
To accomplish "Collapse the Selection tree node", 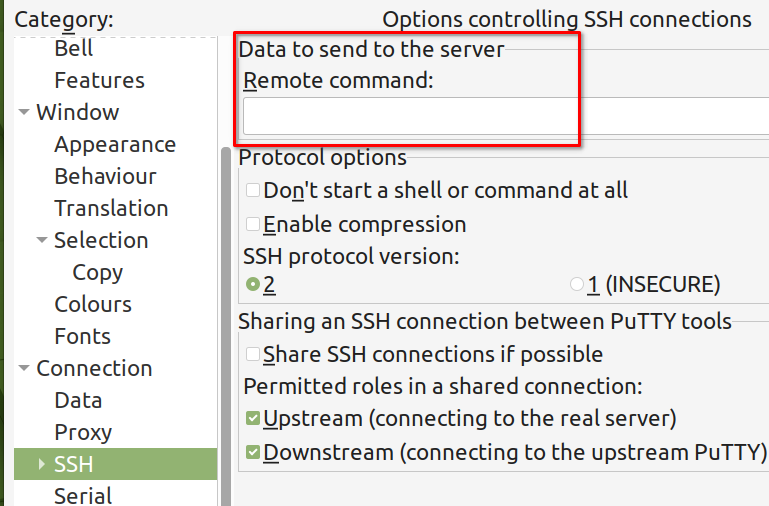I will pyautogui.click(x=41, y=240).
